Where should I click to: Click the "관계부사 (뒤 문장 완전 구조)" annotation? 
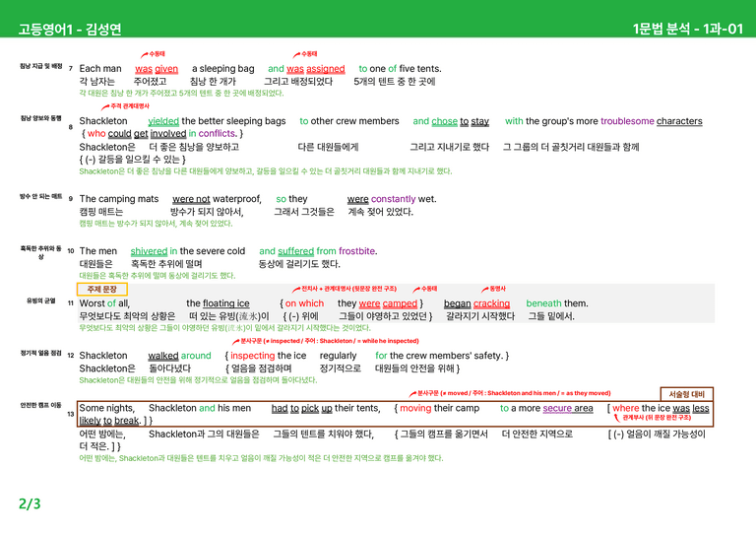657,418
